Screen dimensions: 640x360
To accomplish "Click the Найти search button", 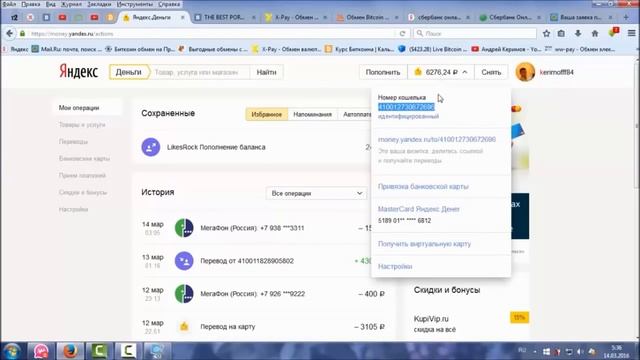I will (x=267, y=72).
